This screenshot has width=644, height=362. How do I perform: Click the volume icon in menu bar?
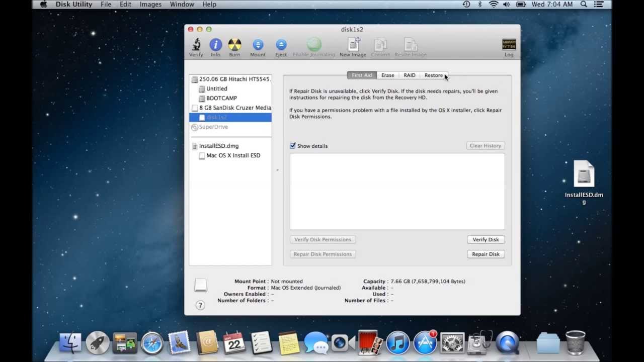pos(506,4)
